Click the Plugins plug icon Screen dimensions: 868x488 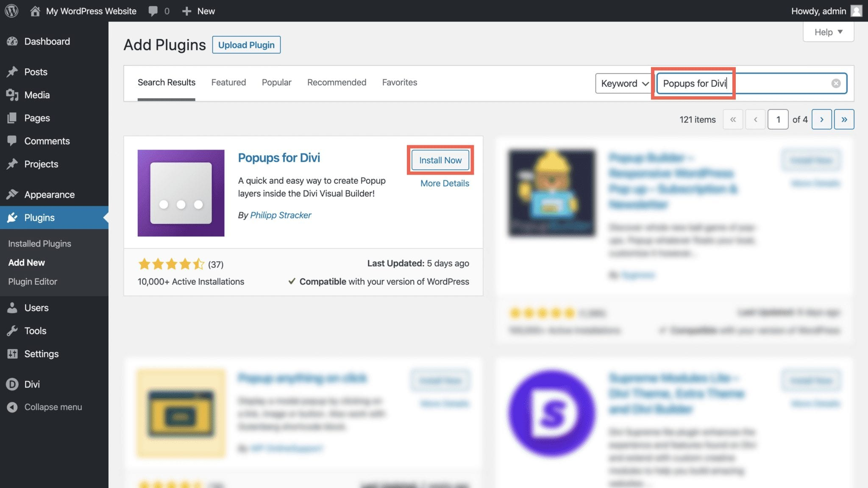click(x=12, y=217)
